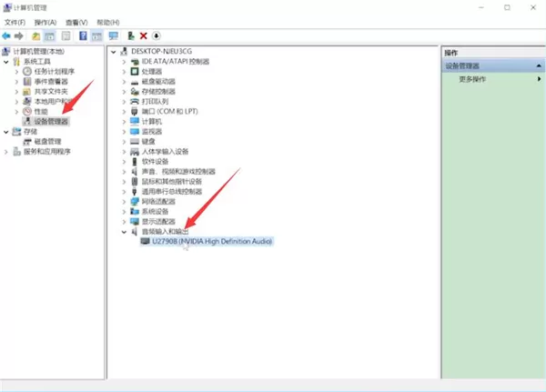This screenshot has width=546, height=392.
Task: Open the 操作(A) menu
Action: (x=45, y=22)
